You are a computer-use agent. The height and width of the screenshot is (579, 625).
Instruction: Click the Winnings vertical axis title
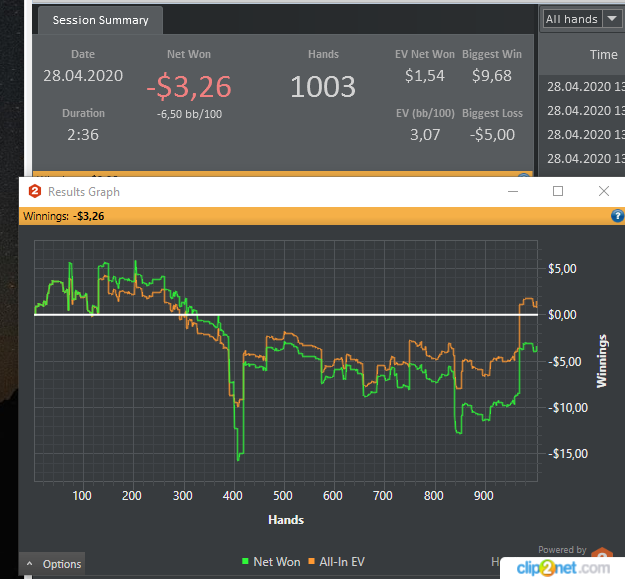(x=601, y=361)
